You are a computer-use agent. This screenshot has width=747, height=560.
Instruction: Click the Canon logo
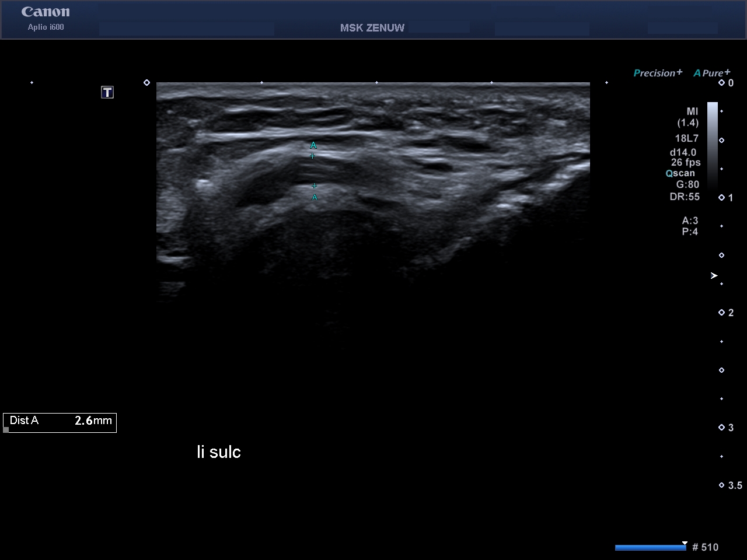click(x=46, y=12)
